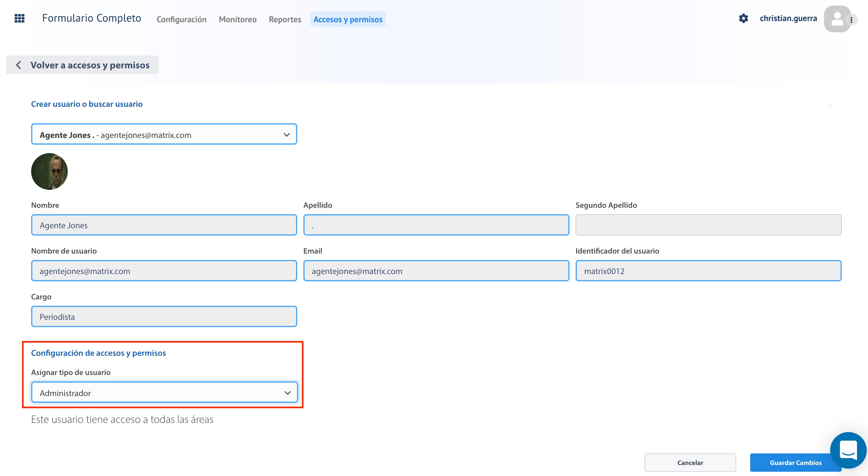Click Volver a accesos y permisos

coord(82,65)
